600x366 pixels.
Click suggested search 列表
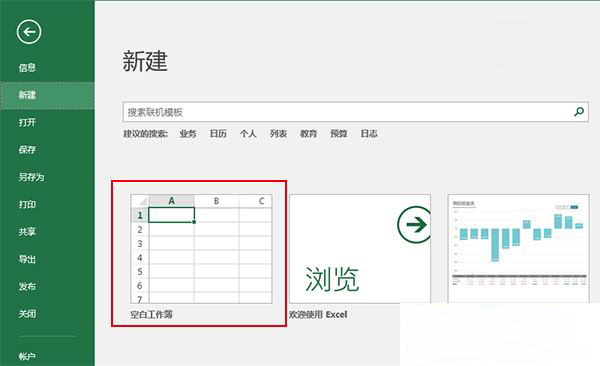click(x=278, y=134)
